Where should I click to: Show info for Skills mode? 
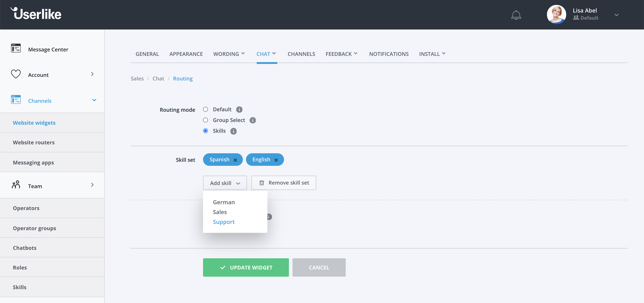point(233,131)
